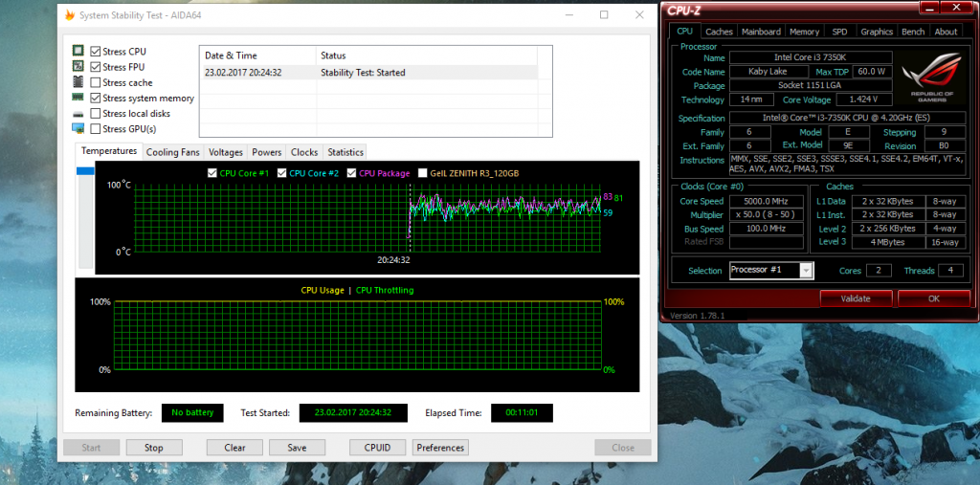This screenshot has width=980, height=485.
Task: Switch to the Clocks tab in AIDA64
Action: pyautogui.click(x=304, y=152)
